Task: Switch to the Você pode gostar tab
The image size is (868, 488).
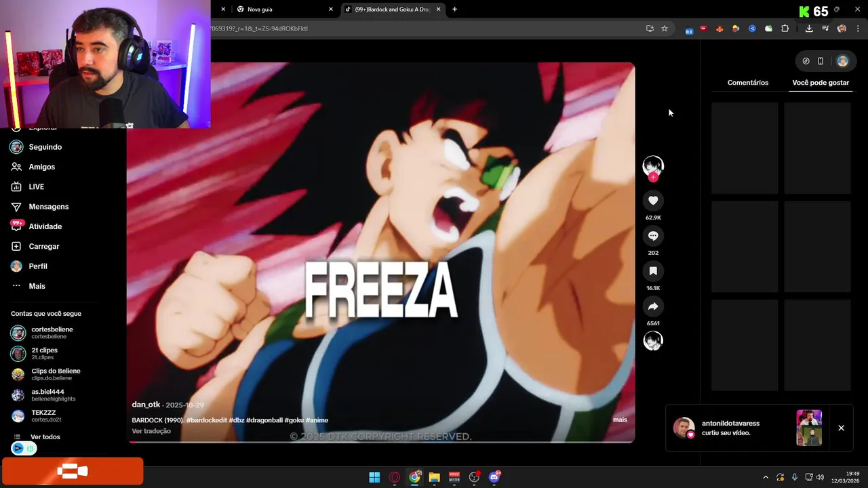Action: [821, 83]
